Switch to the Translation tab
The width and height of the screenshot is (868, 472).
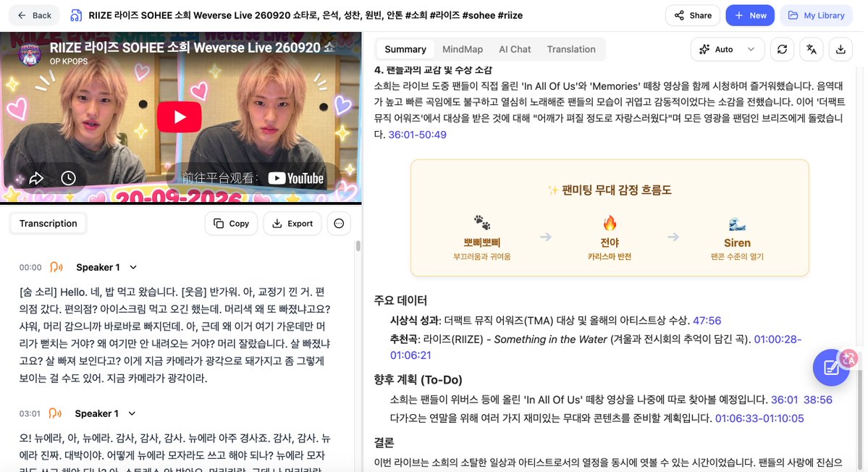click(x=571, y=49)
